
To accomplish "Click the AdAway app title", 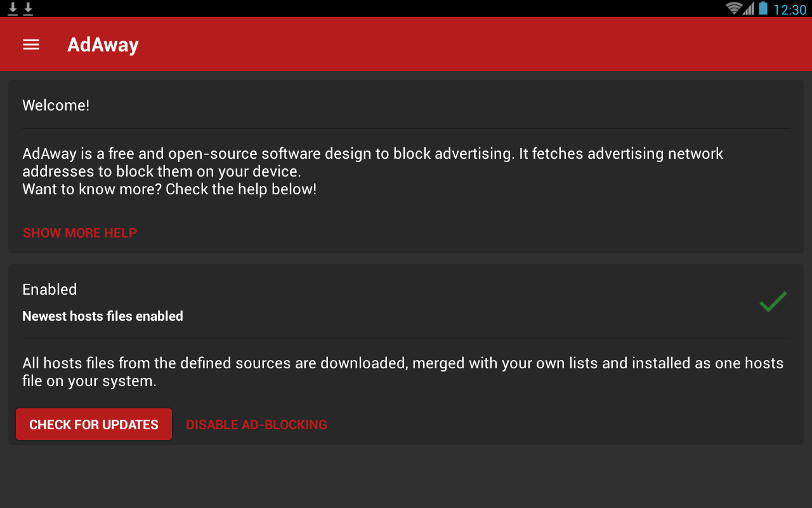I will pyautogui.click(x=103, y=44).
